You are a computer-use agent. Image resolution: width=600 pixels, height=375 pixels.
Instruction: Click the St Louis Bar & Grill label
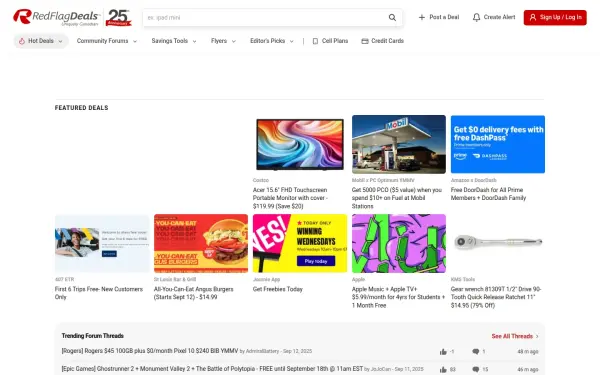click(x=175, y=279)
